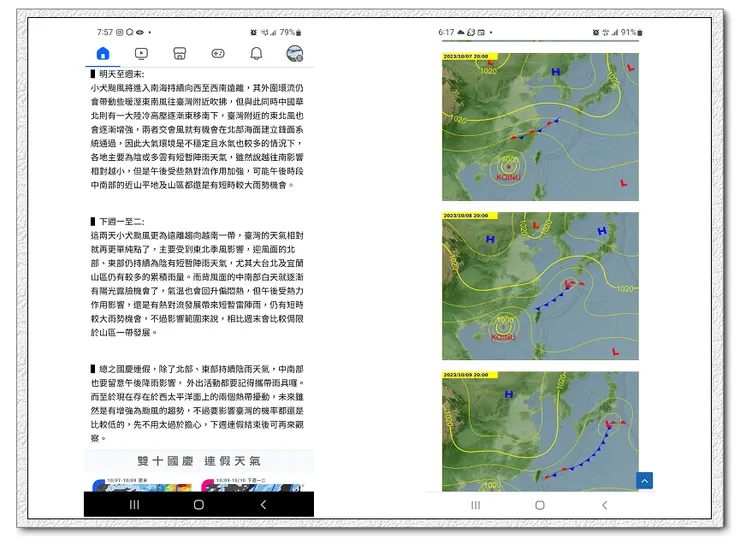The image size is (740, 545).
Task: Tap recent apps button in left phone
Action: coord(135,504)
